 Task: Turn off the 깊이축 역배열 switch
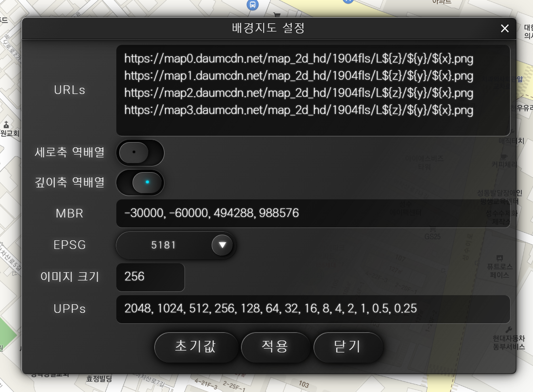click(x=140, y=183)
